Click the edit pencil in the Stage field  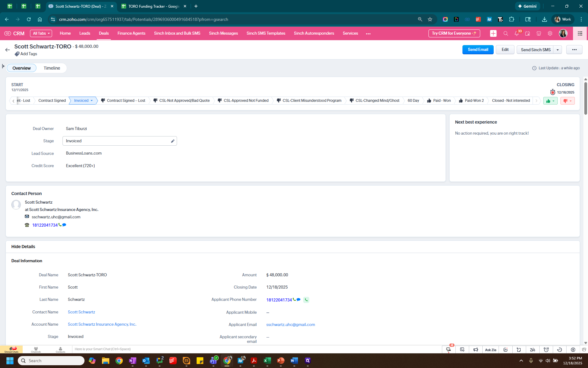click(x=173, y=141)
